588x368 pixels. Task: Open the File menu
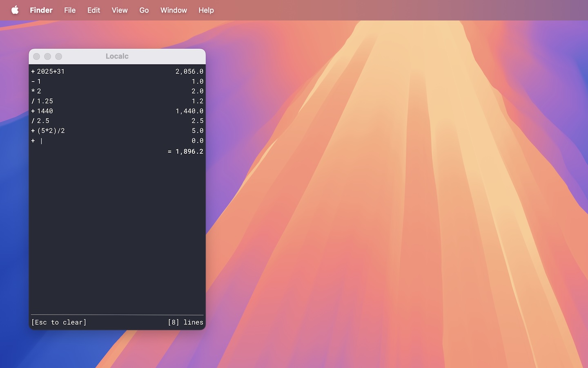(69, 10)
